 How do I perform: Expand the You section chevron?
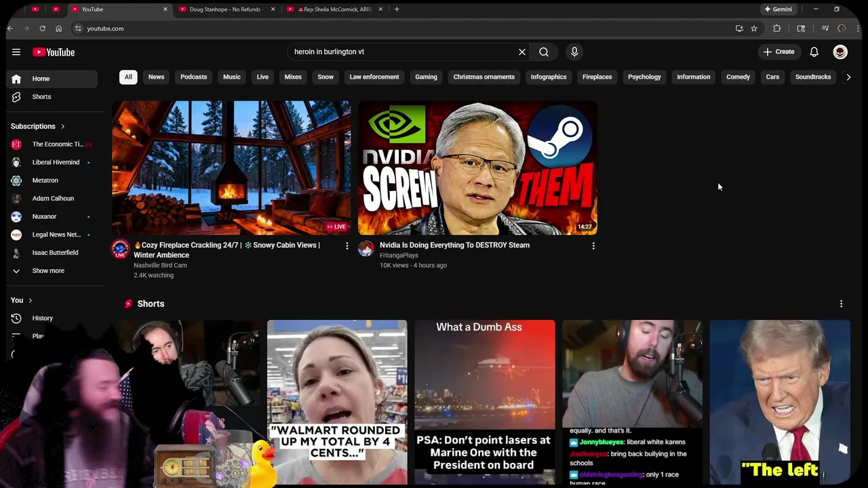click(31, 300)
